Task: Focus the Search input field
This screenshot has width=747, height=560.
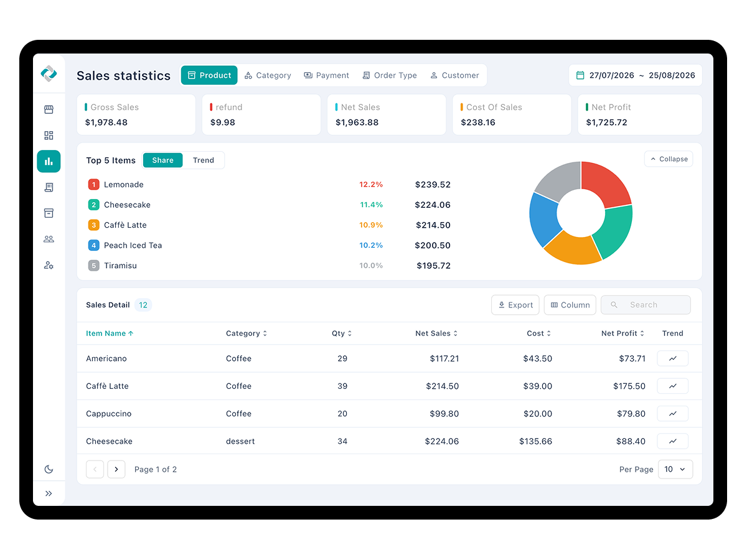Action: (x=646, y=305)
